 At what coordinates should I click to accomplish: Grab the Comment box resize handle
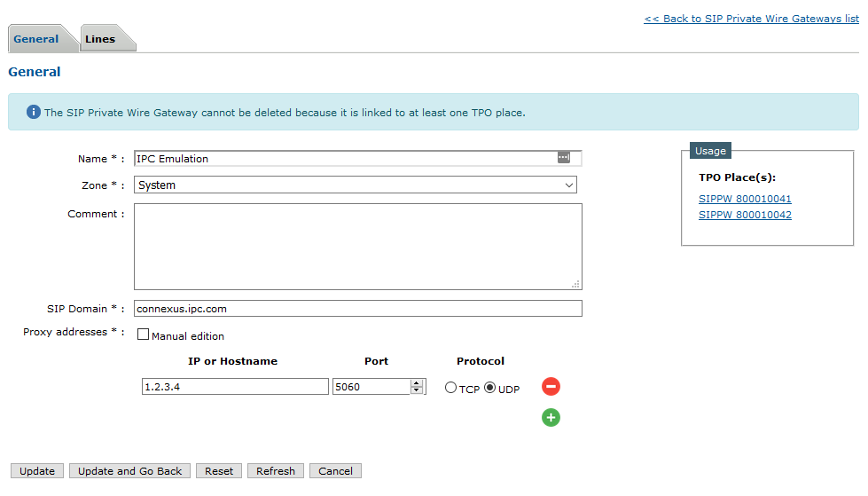(575, 284)
